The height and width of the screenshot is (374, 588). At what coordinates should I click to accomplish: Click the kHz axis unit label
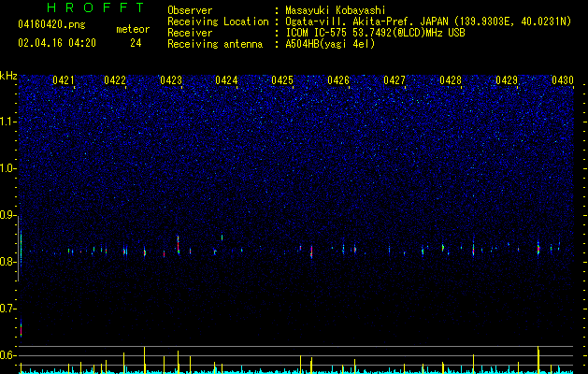8,76
